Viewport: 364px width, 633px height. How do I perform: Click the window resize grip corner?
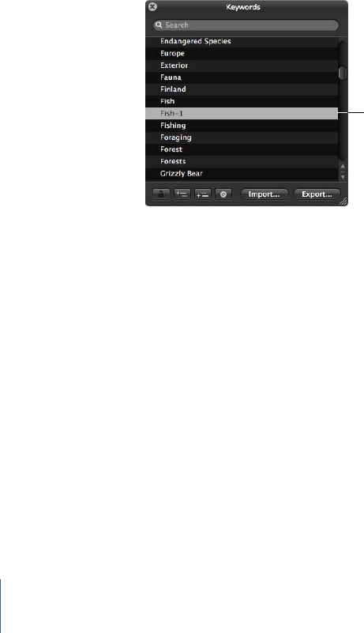click(343, 202)
